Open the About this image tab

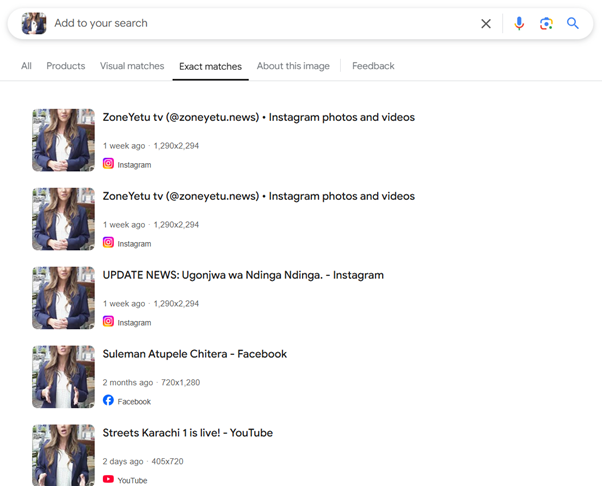click(x=293, y=66)
